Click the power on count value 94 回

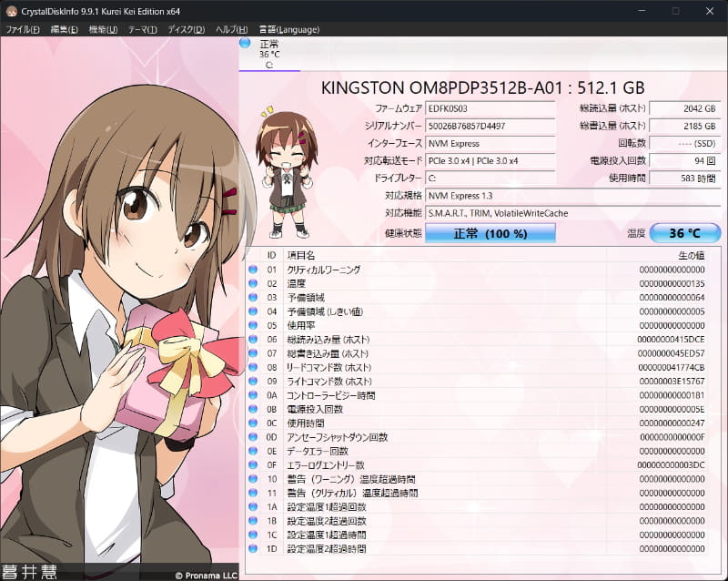point(685,161)
